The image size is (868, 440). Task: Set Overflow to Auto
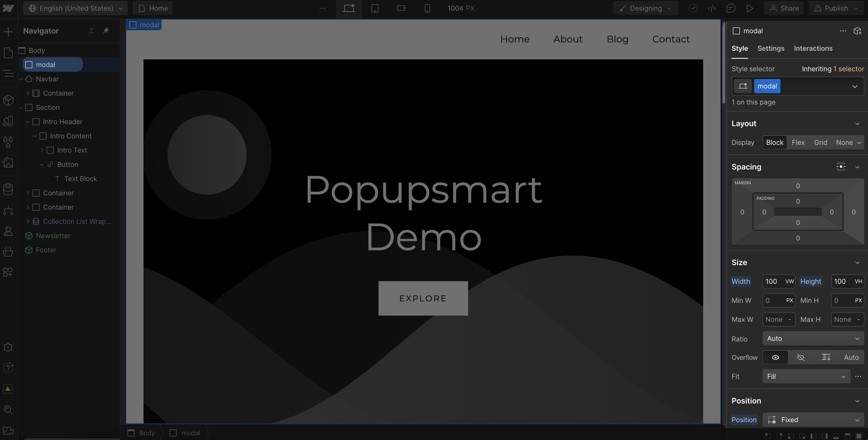coord(851,357)
